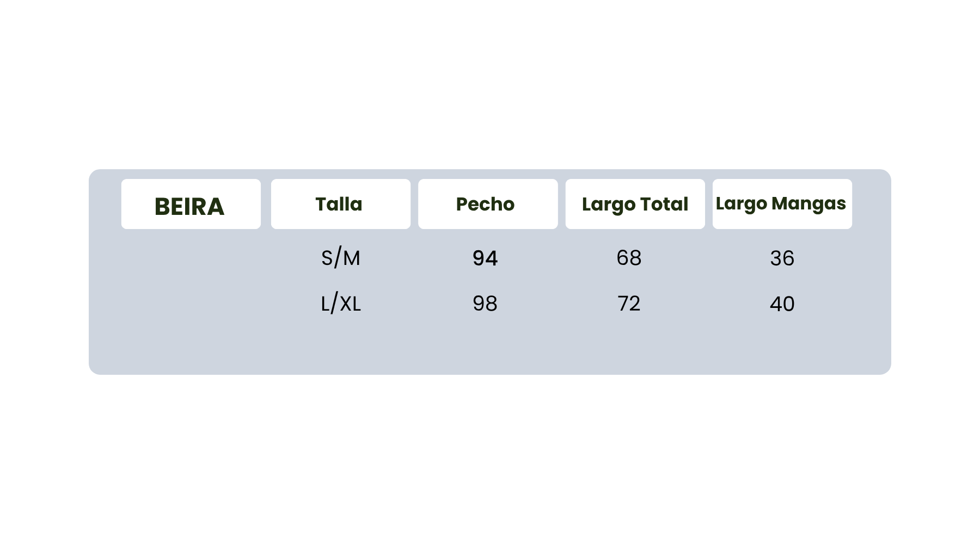Viewport: 980px width, 544px height.
Task: Click the empty cell under BEIRA, S/M row
Action: (x=191, y=258)
